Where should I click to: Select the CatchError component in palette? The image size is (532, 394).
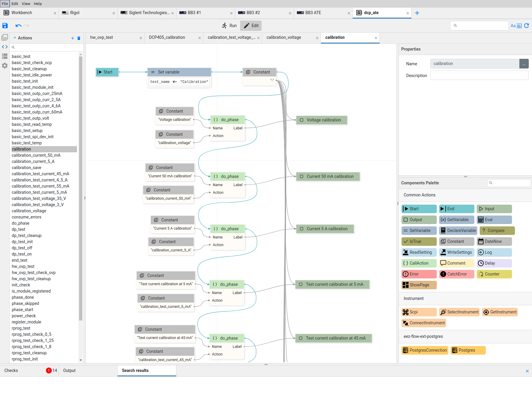tap(456, 274)
